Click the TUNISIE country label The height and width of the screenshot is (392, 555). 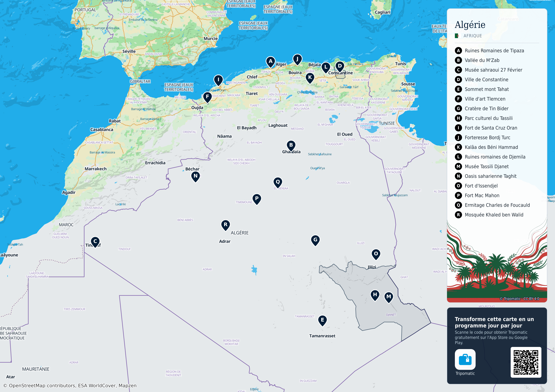(x=387, y=123)
